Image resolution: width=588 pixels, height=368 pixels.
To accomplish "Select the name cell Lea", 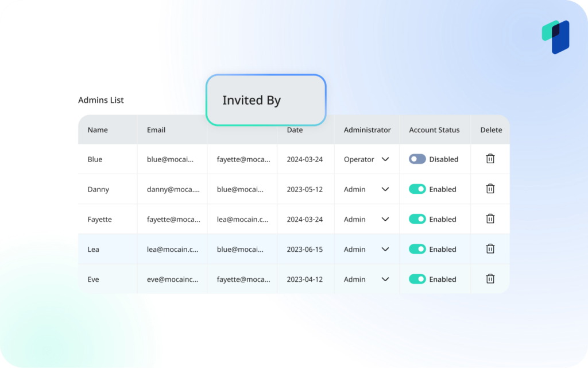I will [94, 250].
